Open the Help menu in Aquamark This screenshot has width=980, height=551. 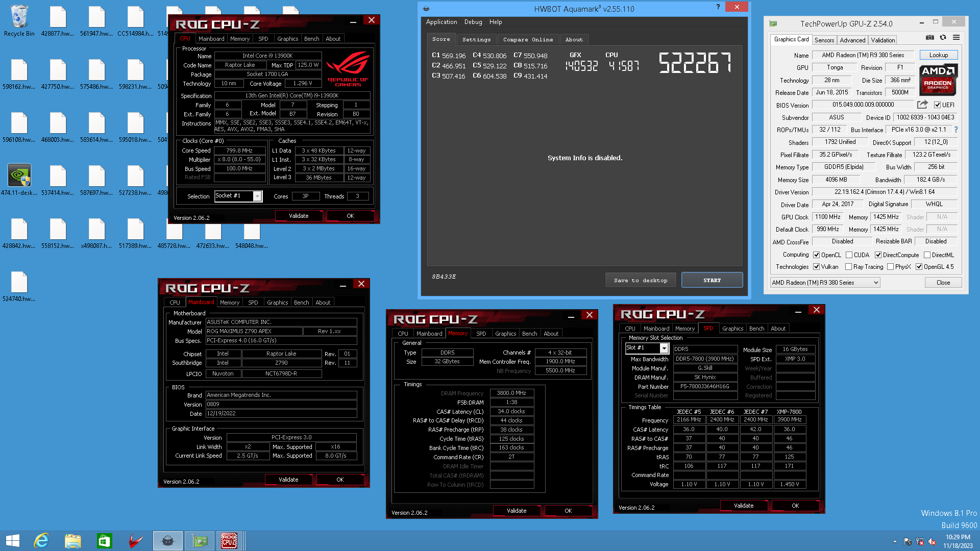click(496, 22)
